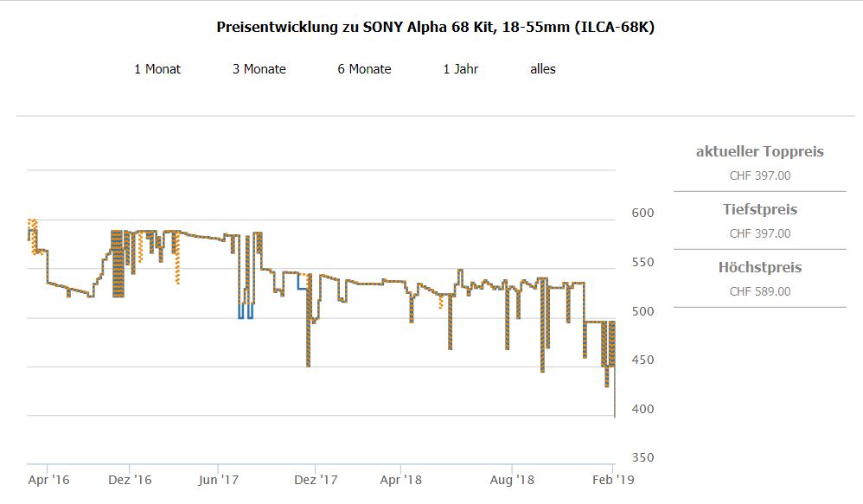Click the "aktueller Toppreis" heading
Screen dimensions: 863x504
point(760,152)
